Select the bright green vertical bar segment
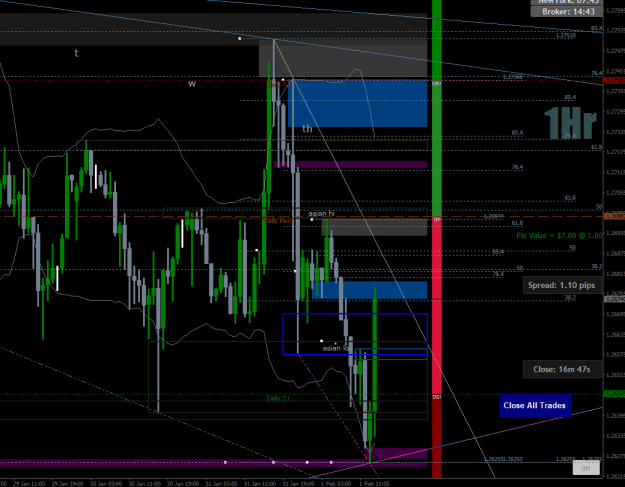The image size is (625, 487). click(437, 108)
